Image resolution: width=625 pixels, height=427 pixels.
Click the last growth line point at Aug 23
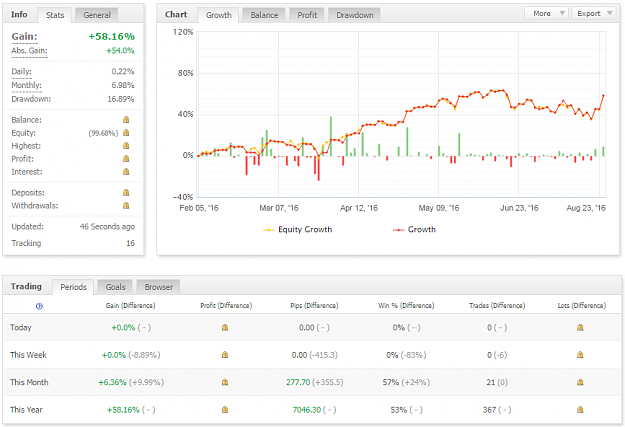coord(603,96)
